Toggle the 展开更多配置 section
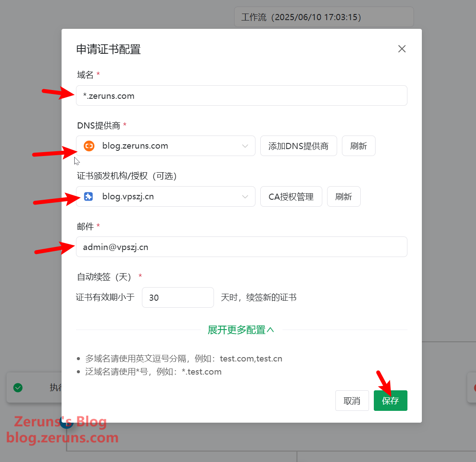This screenshot has height=462, width=476. pyautogui.click(x=241, y=330)
